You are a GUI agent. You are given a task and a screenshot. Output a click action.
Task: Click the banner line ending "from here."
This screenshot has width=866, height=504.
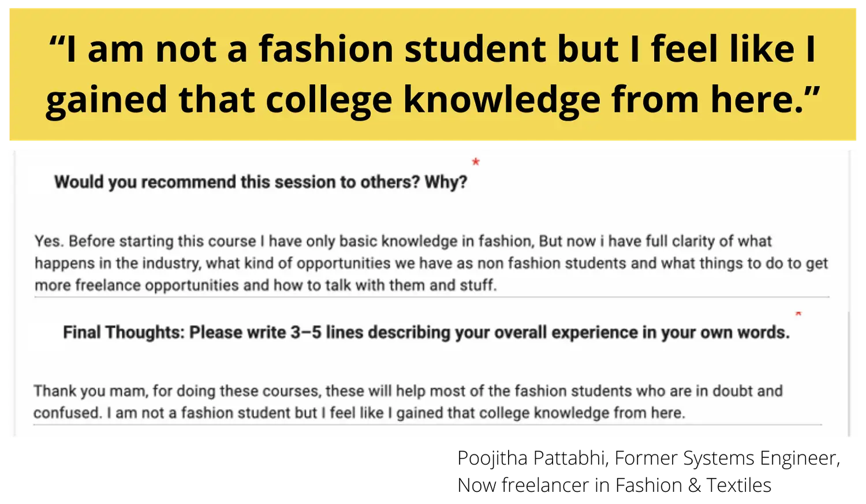pyautogui.click(x=432, y=99)
